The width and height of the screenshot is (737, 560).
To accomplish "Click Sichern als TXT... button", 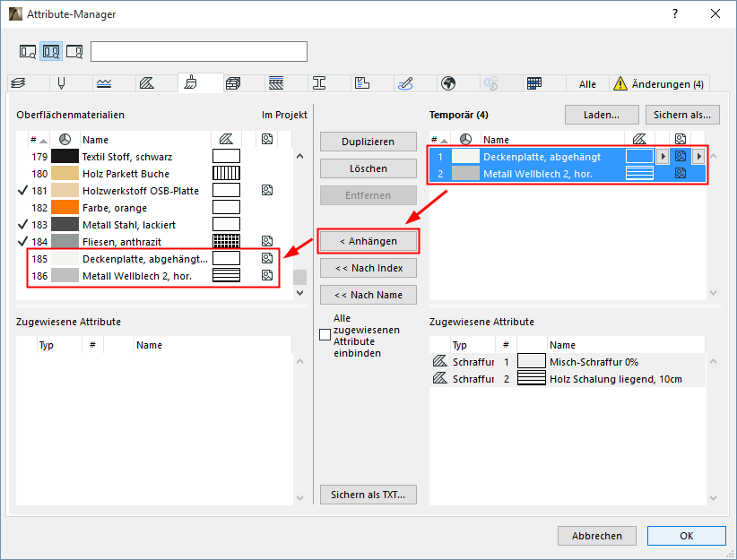I will pos(368,495).
